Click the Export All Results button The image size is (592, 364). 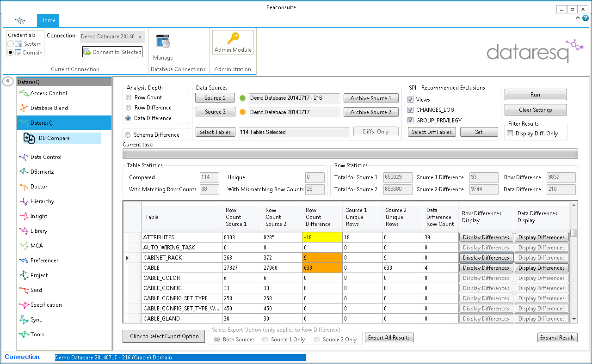point(389,338)
